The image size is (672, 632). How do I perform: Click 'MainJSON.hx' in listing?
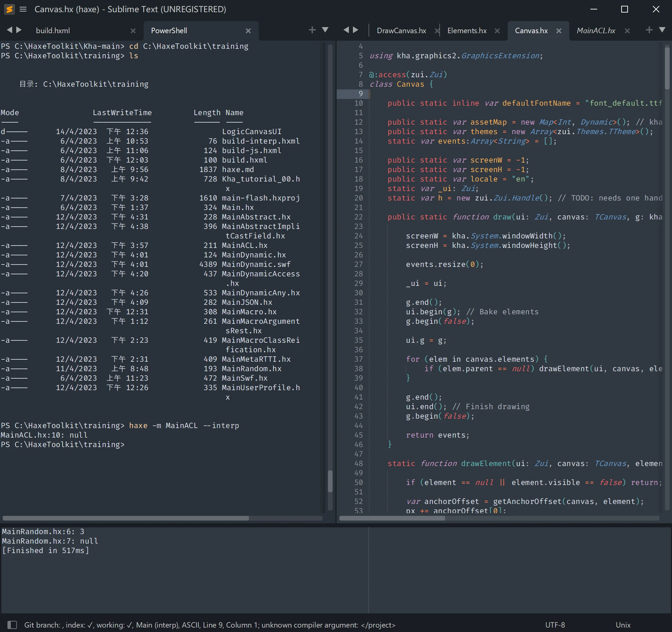click(x=247, y=302)
